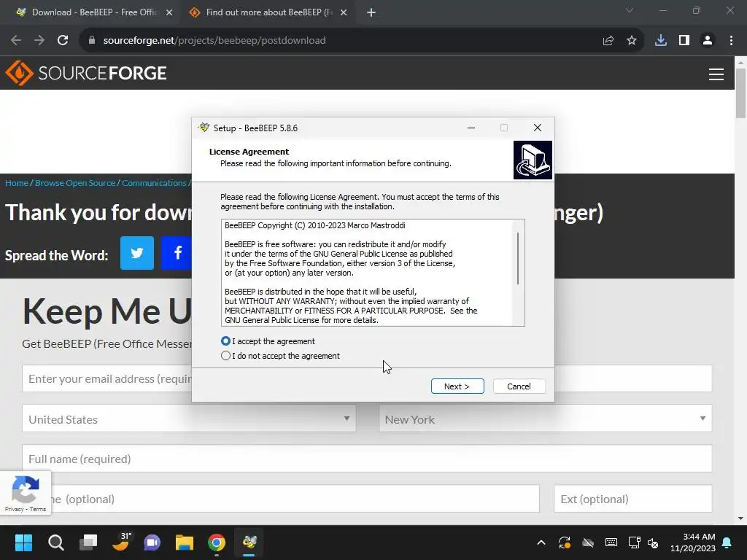The image size is (747, 560).
Task: Bookmark this page with star icon
Action: [632, 41]
